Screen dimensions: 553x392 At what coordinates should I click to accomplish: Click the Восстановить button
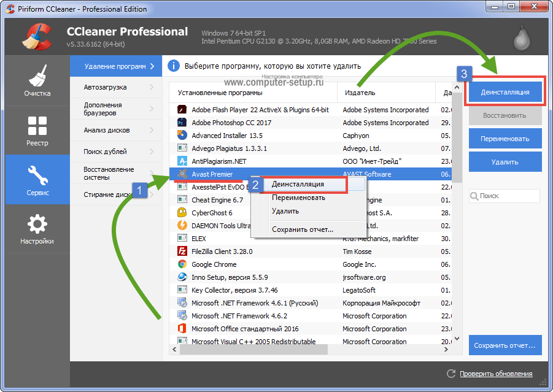[505, 115]
